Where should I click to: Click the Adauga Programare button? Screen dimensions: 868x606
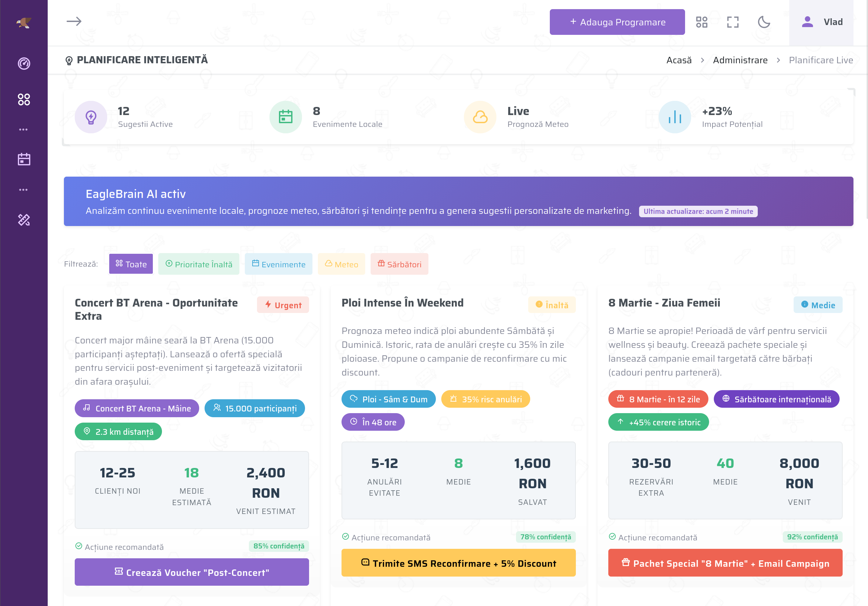617,22
